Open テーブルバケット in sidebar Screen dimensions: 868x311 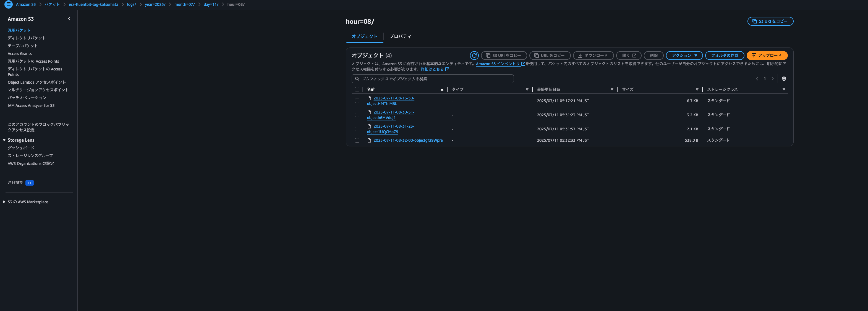23,46
